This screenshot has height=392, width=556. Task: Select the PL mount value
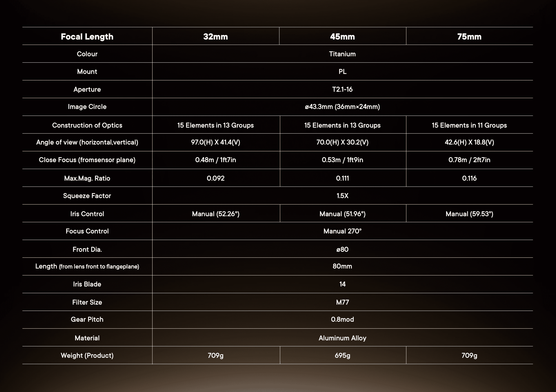tap(342, 72)
